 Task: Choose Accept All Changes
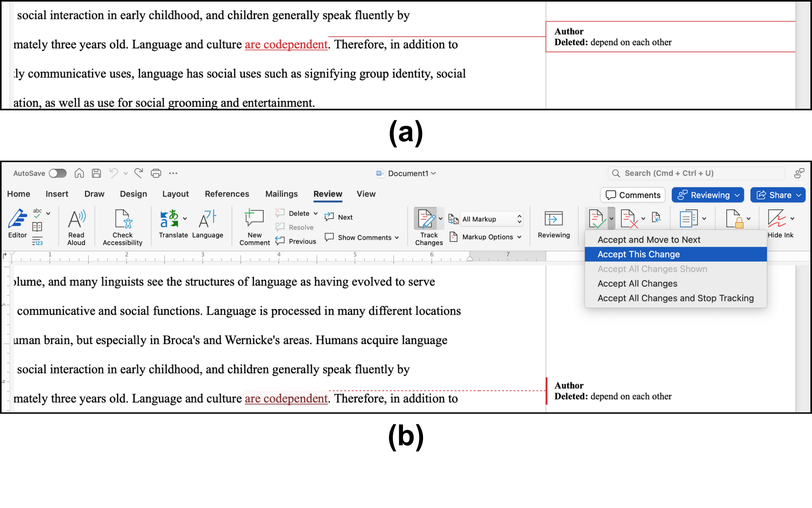676,283
